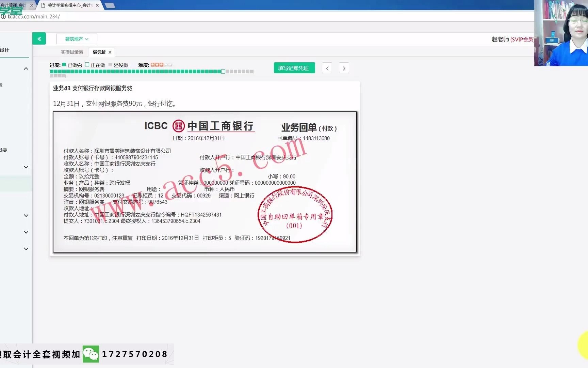588x368 pixels.
Task: Click the 填写记账凭证 button
Action: (x=294, y=68)
